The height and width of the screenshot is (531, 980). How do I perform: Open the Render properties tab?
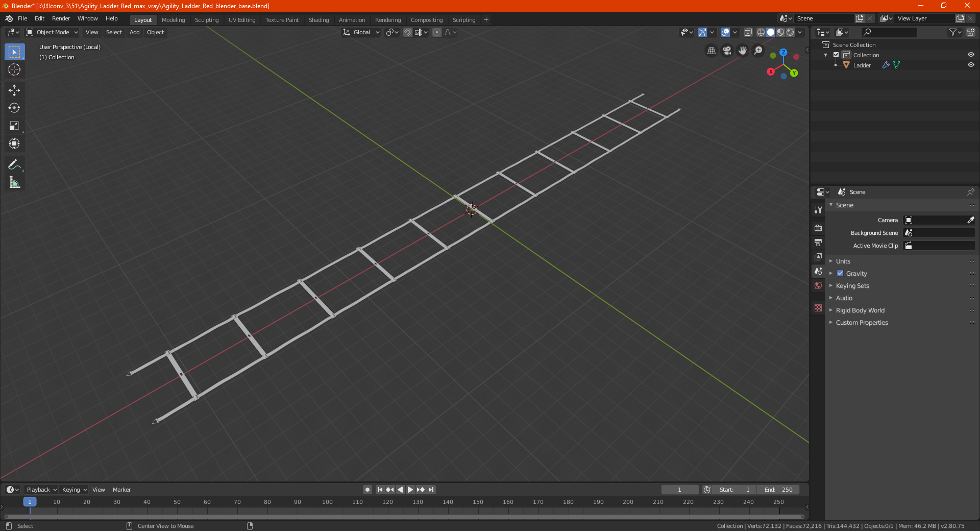click(x=818, y=228)
